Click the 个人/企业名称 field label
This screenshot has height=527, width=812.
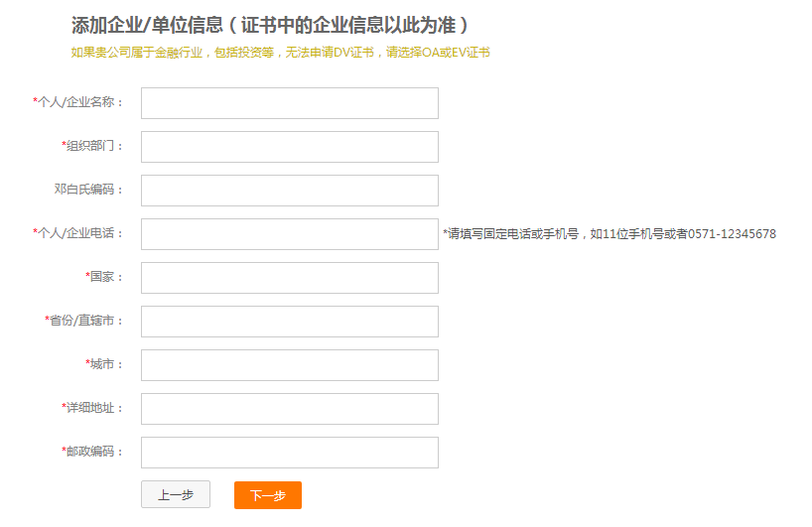coord(78,102)
